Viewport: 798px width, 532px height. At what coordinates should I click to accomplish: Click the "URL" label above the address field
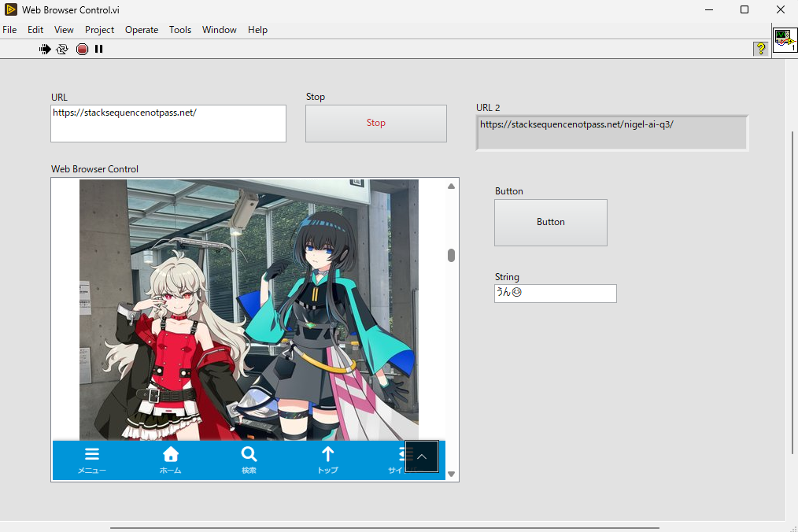coord(59,98)
